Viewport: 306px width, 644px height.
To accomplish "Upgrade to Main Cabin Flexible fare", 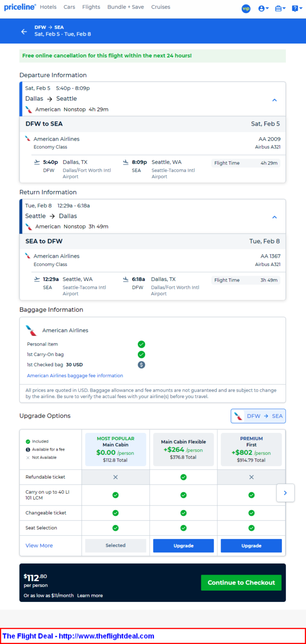I will tap(183, 546).
